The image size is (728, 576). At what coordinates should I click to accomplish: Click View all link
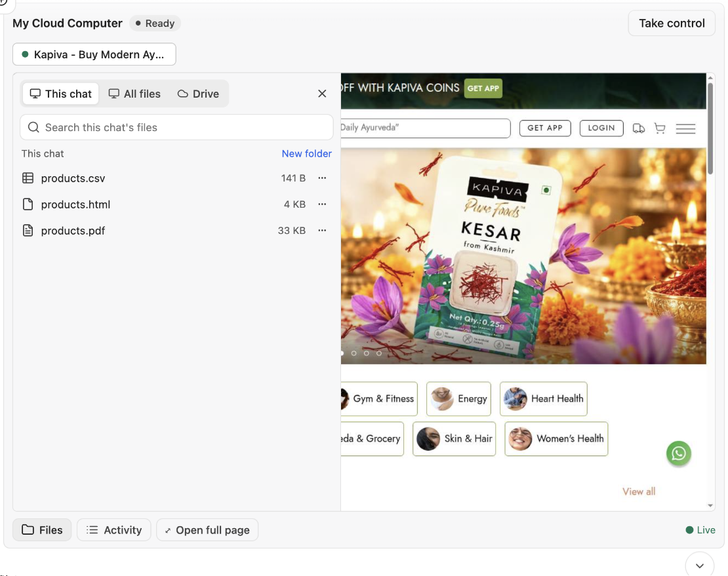tap(639, 491)
